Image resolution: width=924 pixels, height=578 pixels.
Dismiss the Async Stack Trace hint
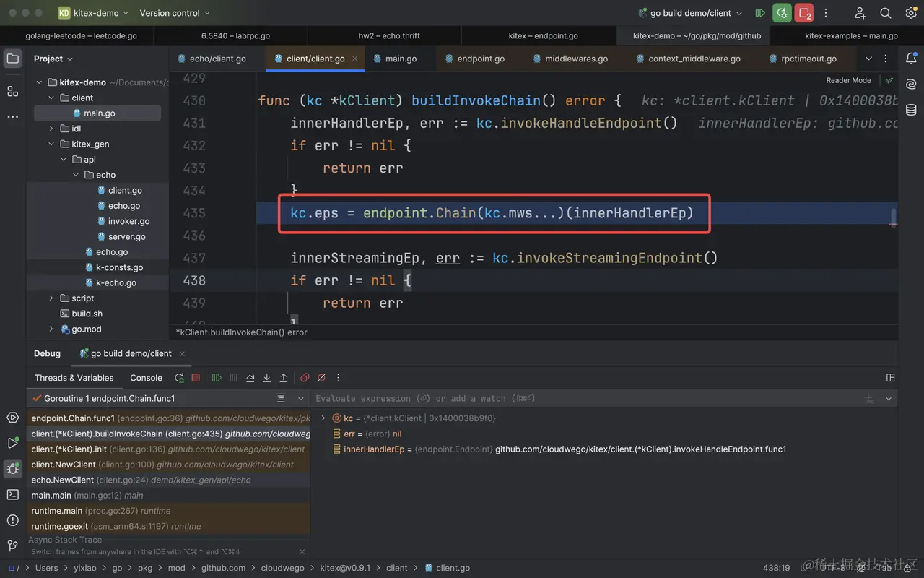tap(302, 552)
